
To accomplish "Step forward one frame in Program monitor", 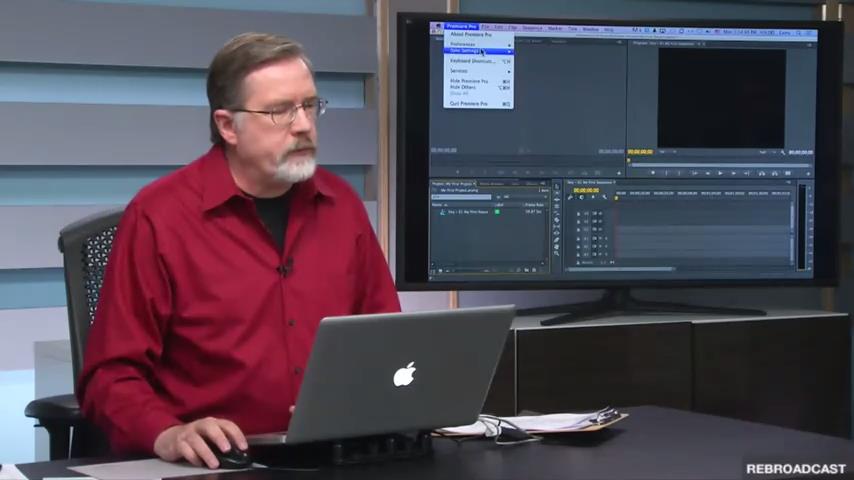I will (734, 173).
